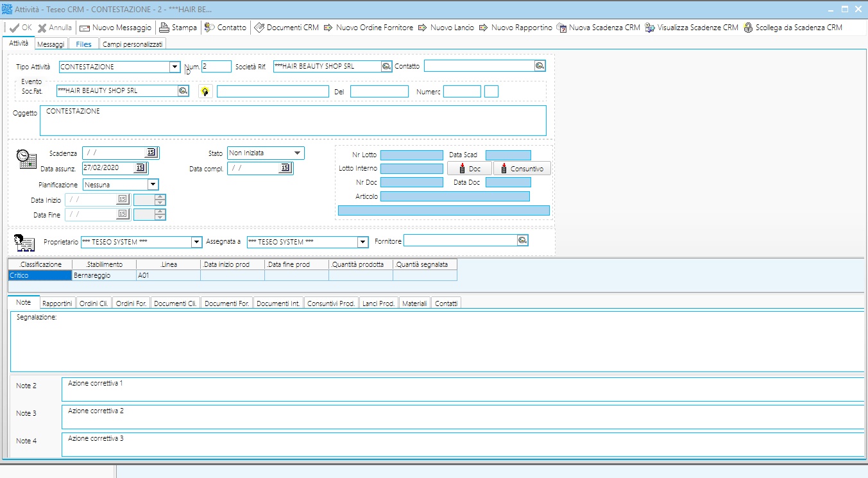This screenshot has height=478, width=868.
Task: Open the Proprietario dropdown
Action: (x=197, y=242)
